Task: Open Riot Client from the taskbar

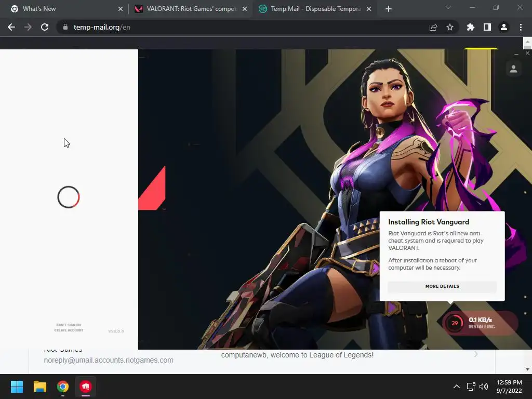Action: (86, 387)
